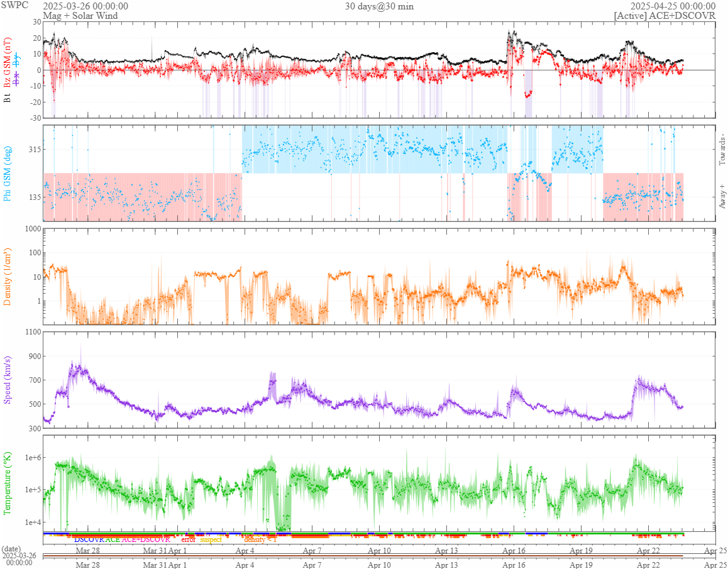Click the yellow suspect legend label
The image size is (728, 569).
pyautogui.click(x=211, y=539)
